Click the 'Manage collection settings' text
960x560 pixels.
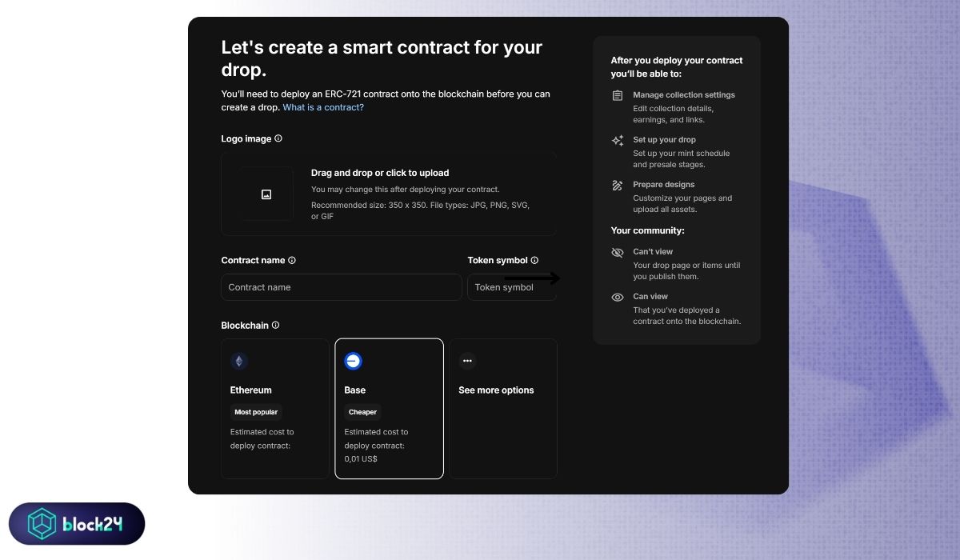pyautogui.click(x=684, y=95)
